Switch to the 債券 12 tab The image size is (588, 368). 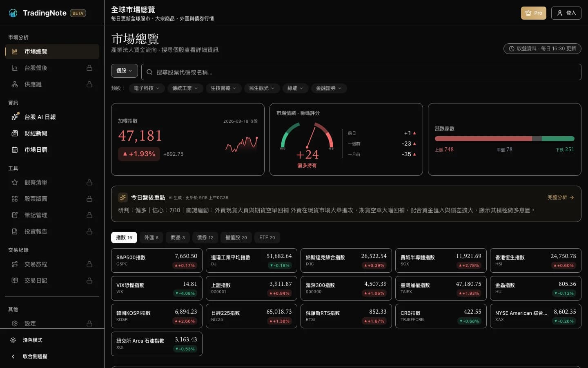pos(205,238)
